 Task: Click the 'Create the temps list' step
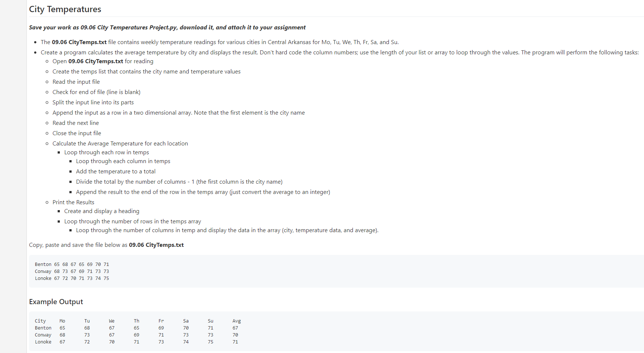pyautogui.click(x=146, y=72)
